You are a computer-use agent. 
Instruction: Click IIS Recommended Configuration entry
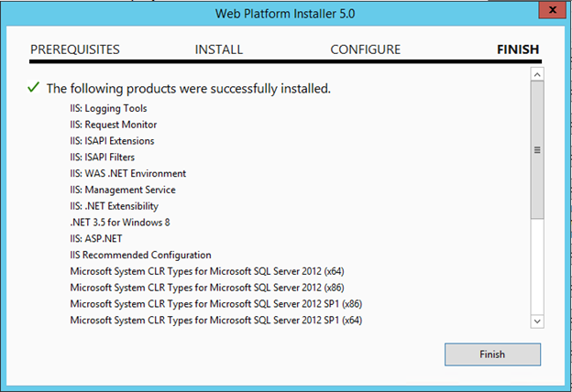[x=140, y=255]
